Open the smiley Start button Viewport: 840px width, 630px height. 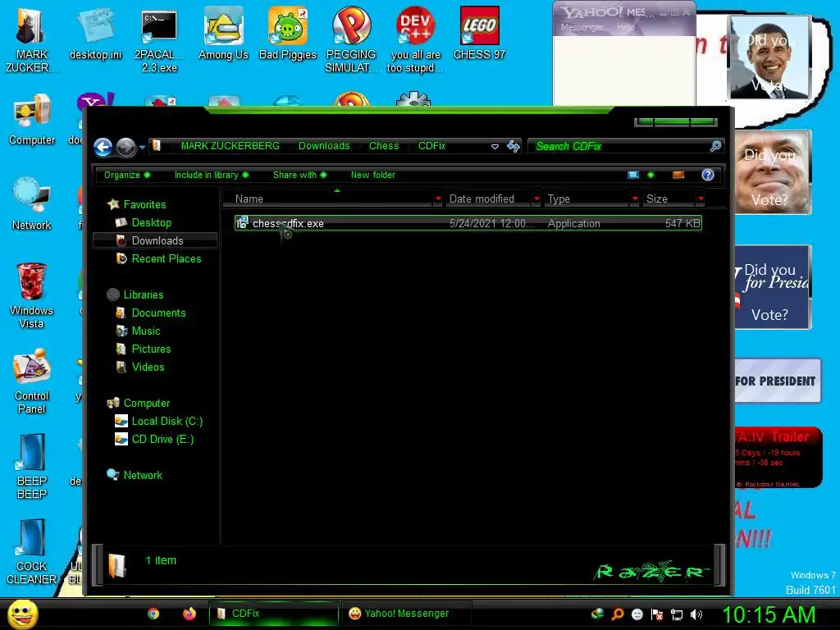tap(23, 614)
